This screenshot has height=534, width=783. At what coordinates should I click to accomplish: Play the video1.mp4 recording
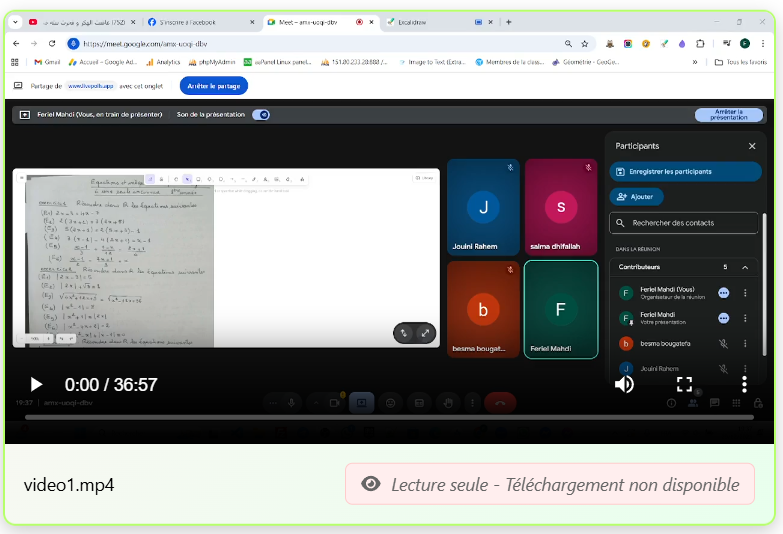tap(36, 384)
